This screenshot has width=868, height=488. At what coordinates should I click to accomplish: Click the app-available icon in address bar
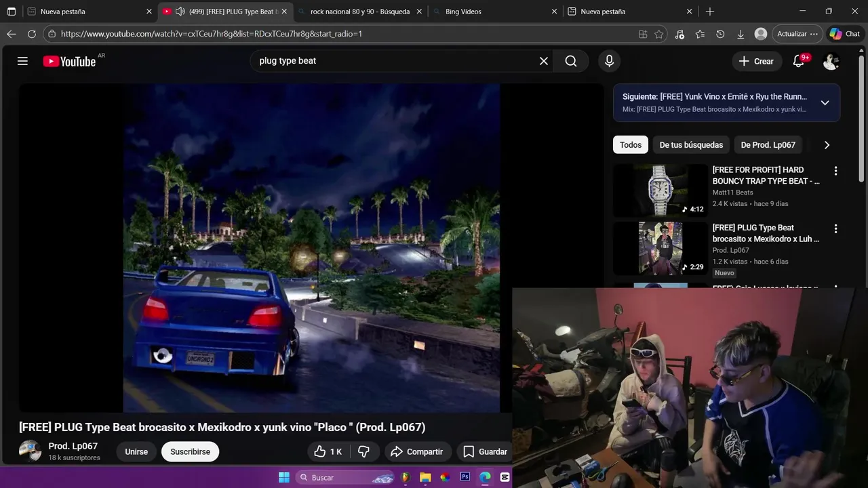coord(643,34)
